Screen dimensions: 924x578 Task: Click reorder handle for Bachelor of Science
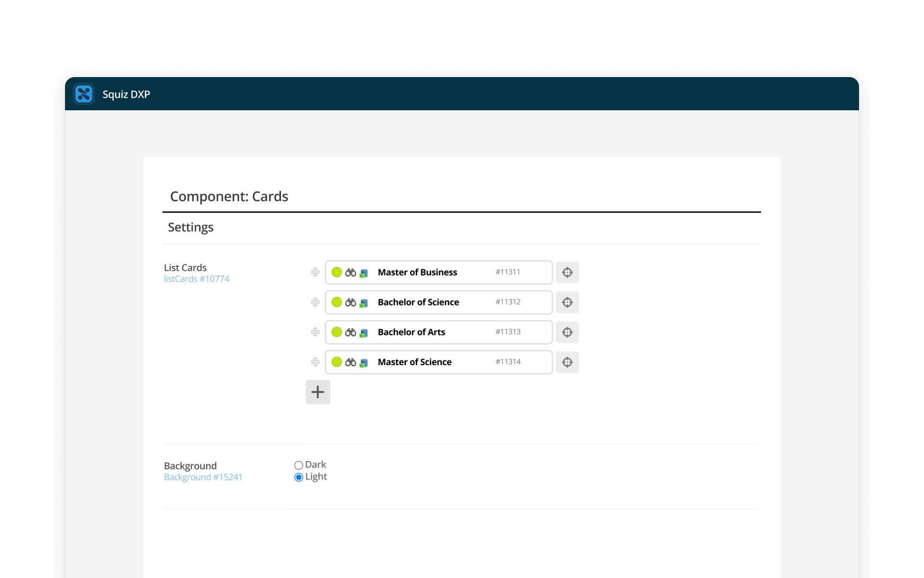(x=315, y=302)
